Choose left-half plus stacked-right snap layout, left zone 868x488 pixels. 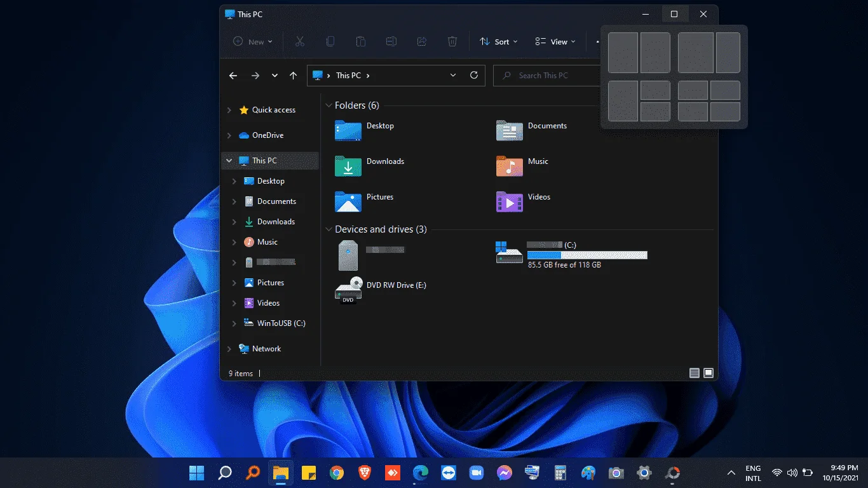tap(623, 101)
